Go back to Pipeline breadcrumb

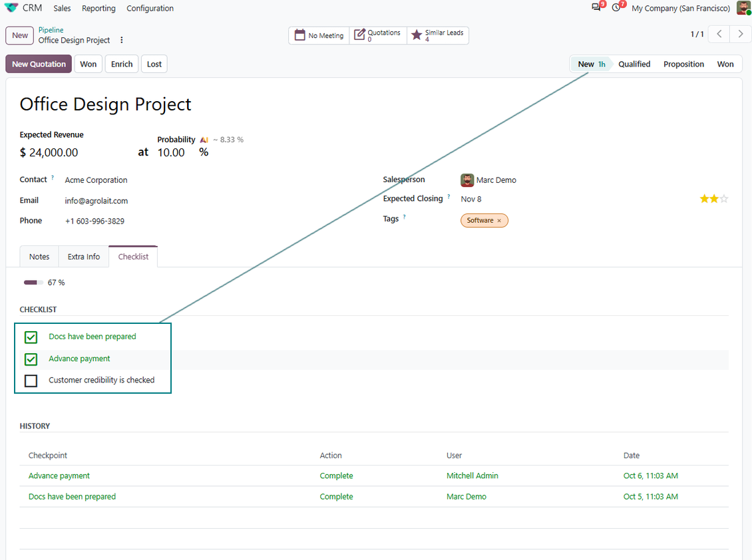pyautogui.click(x=51, y=30)
